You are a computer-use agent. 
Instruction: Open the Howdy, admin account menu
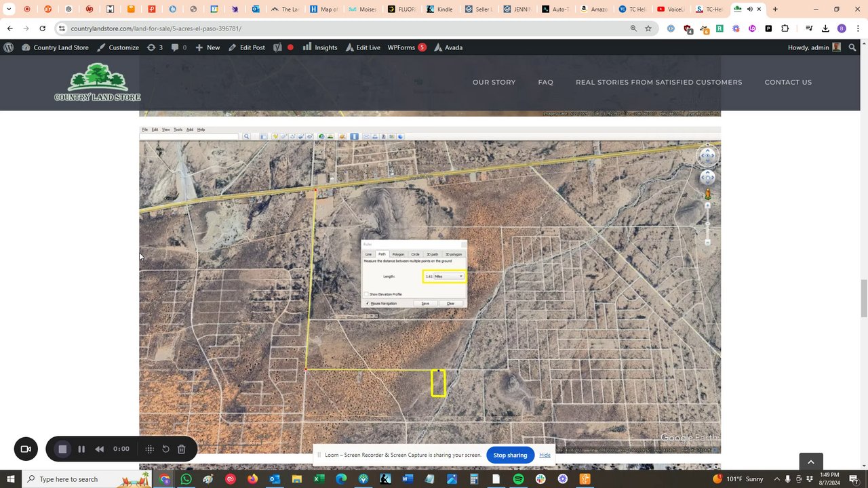[814, 47]
